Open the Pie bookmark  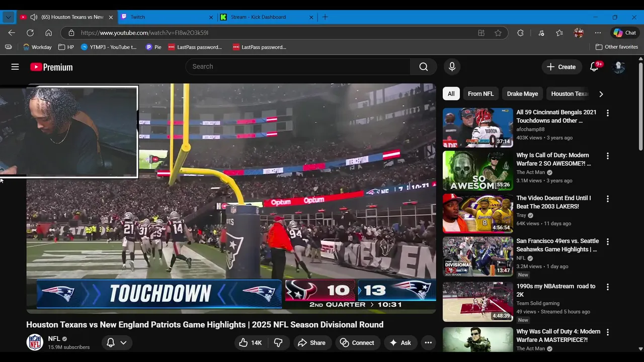pyautogui.click(x=153, y=47)
